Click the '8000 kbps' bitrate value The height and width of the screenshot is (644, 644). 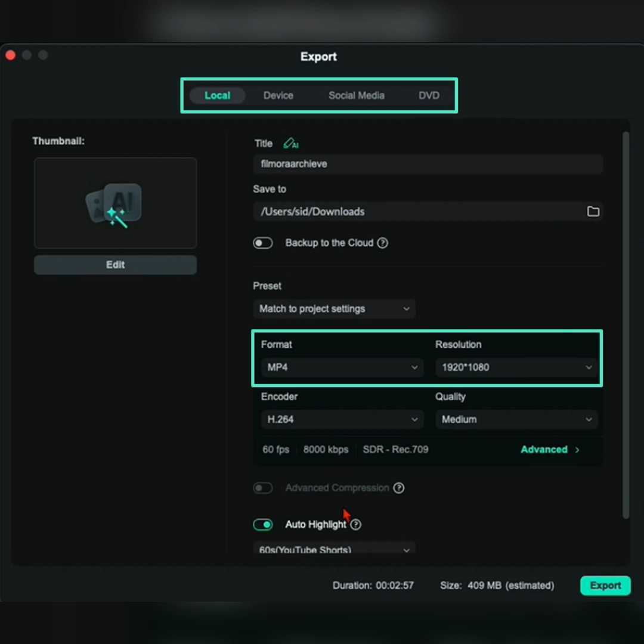point(326,450)
